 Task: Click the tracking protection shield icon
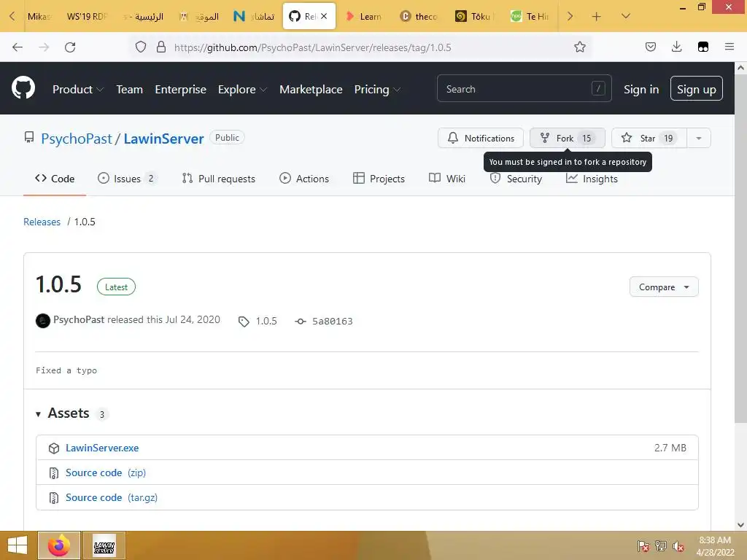click(x=141, y=47)
